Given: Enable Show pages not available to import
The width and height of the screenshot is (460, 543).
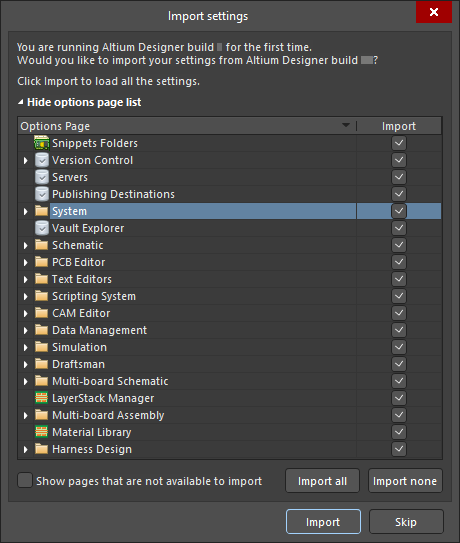Looking at the screenshot, I should (25, 480).
